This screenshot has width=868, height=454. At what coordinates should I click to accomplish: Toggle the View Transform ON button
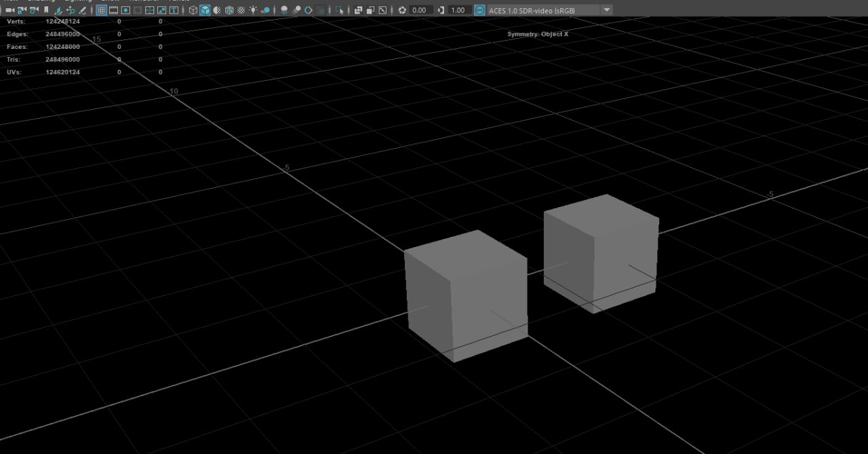coord(480,10)
